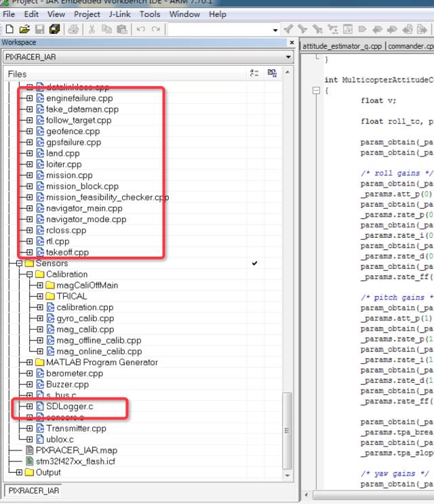The image size is (434, 504).
Task: Open the toolbar quick search dropdown arrow
Action: [275, 30]
